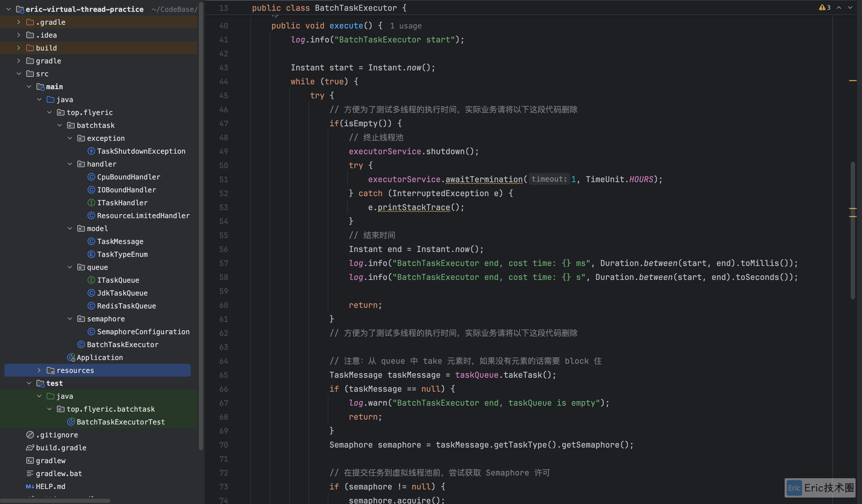The height and width of the screenshot is (504, 862).
Task: Collapse the semaphore package
Action: (70, 319)
